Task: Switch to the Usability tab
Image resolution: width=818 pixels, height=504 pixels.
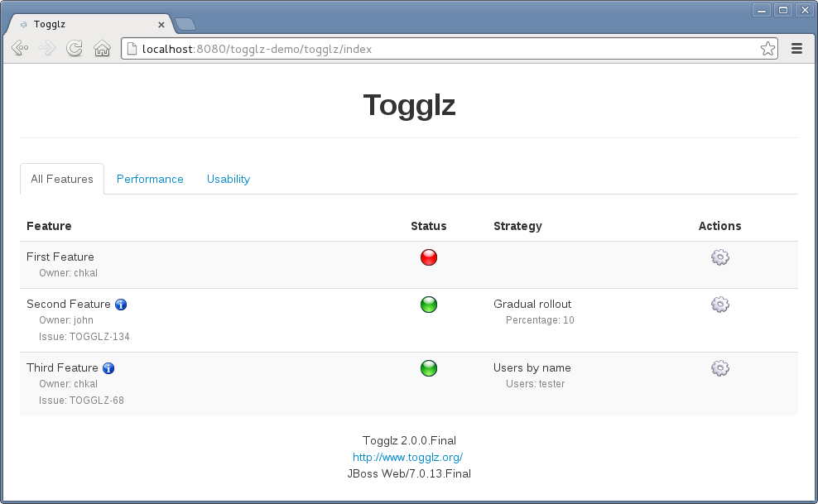Action: coord(229,179)
